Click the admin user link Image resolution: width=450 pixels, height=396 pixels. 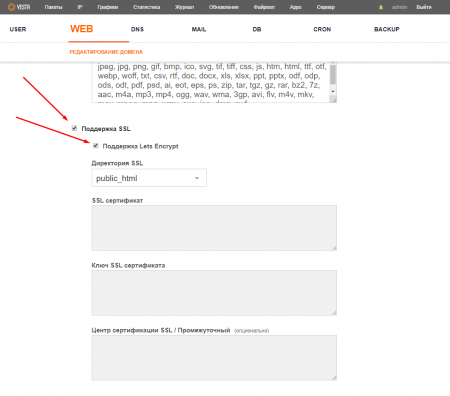pos(399,7)
